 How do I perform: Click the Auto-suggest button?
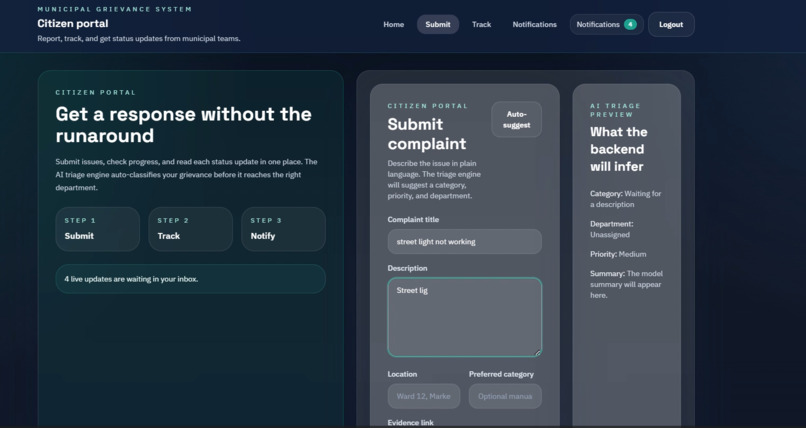click(x=516, y=119)
